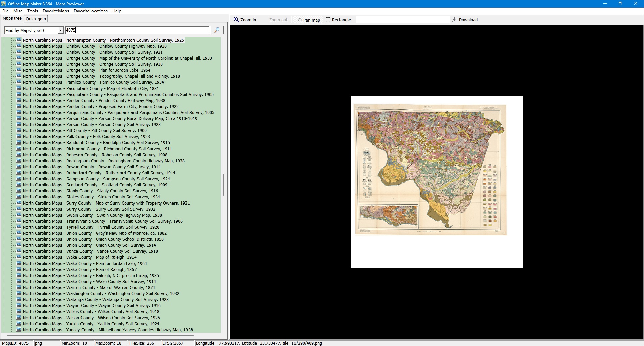Click the Download button
Screen dimensions: 644x346
pyautogui.click(x=465, y=20)
